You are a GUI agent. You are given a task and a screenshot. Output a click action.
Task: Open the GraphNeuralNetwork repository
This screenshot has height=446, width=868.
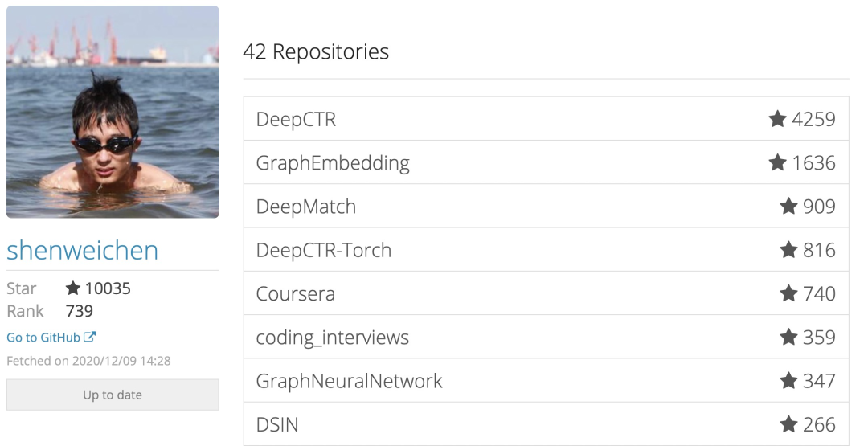click(349, 380)
